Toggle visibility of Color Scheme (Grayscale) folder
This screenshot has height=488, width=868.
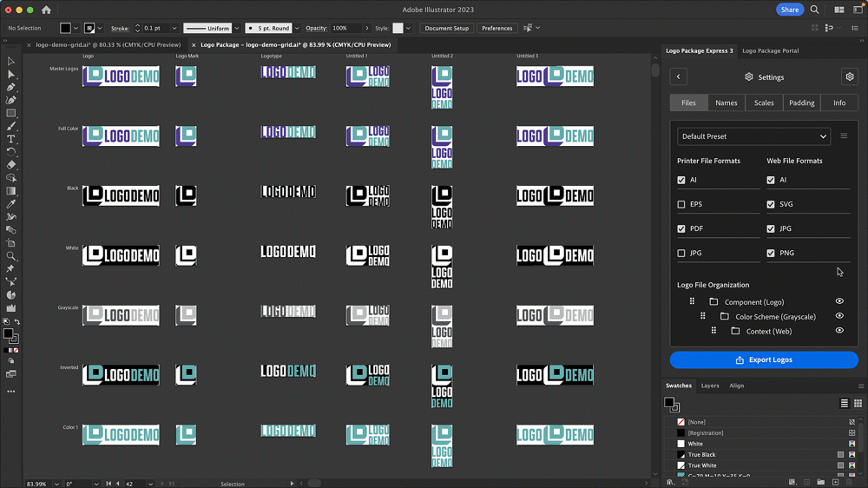(839, 316)
